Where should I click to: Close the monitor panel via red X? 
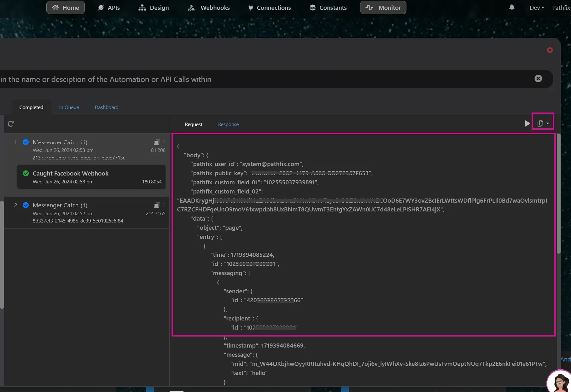(x=550, y=50)
